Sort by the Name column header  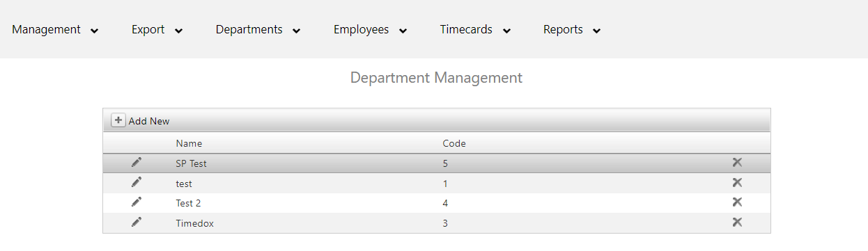point(189,144)
